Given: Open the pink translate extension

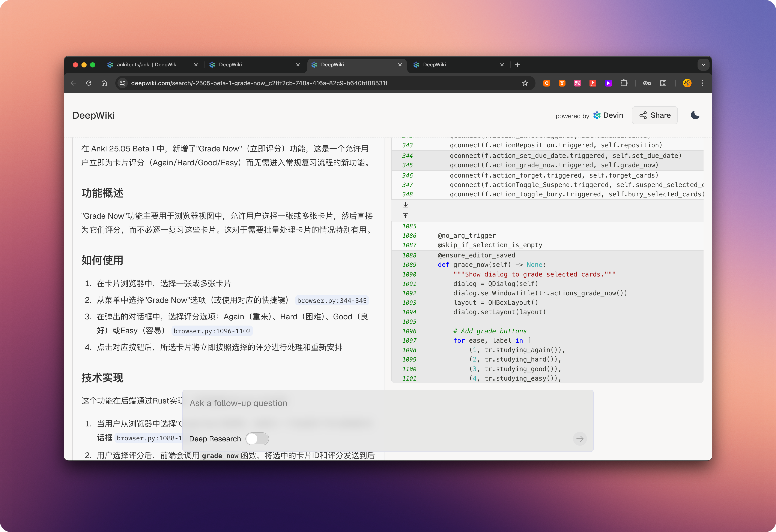Looking at the screenshot, I should pyautogui.click(x=577, y=83).
